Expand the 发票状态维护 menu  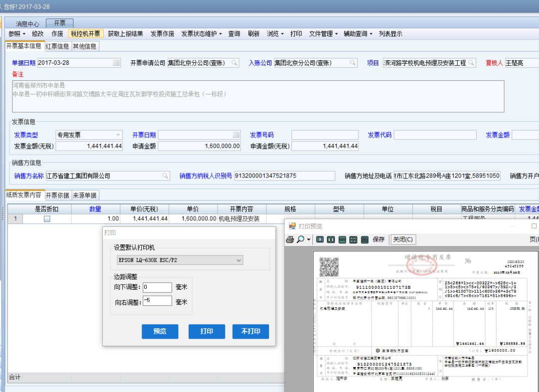202,34
